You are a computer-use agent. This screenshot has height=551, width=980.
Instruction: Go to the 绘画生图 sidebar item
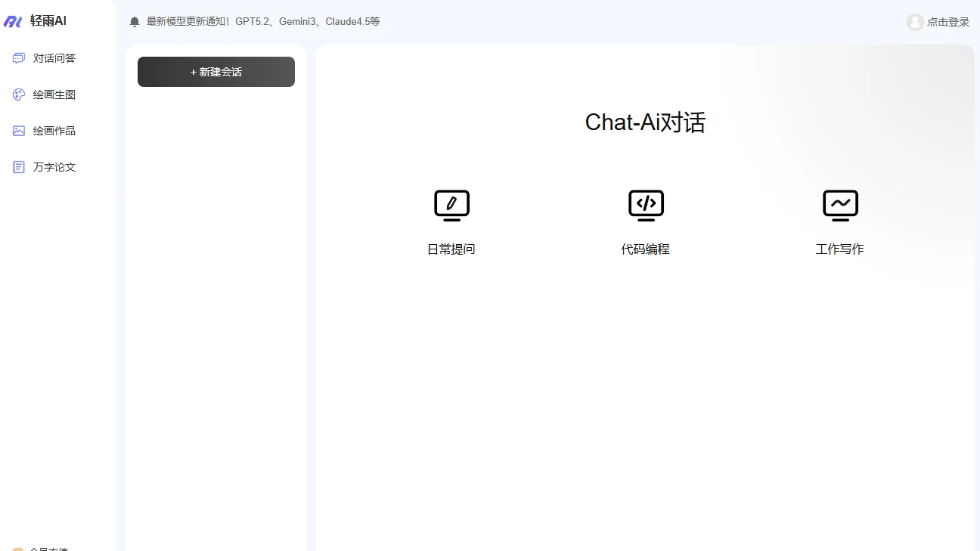tap(54, 94)
